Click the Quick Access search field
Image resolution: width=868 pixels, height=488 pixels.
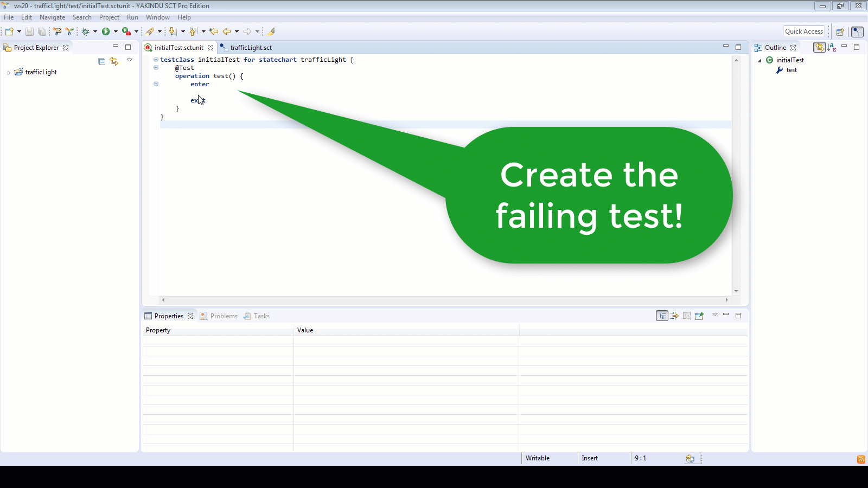pyautogui.click(x=803, y=31)
